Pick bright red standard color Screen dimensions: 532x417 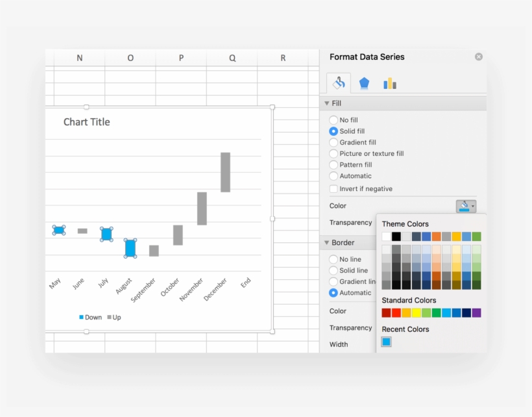click(396, 313)
